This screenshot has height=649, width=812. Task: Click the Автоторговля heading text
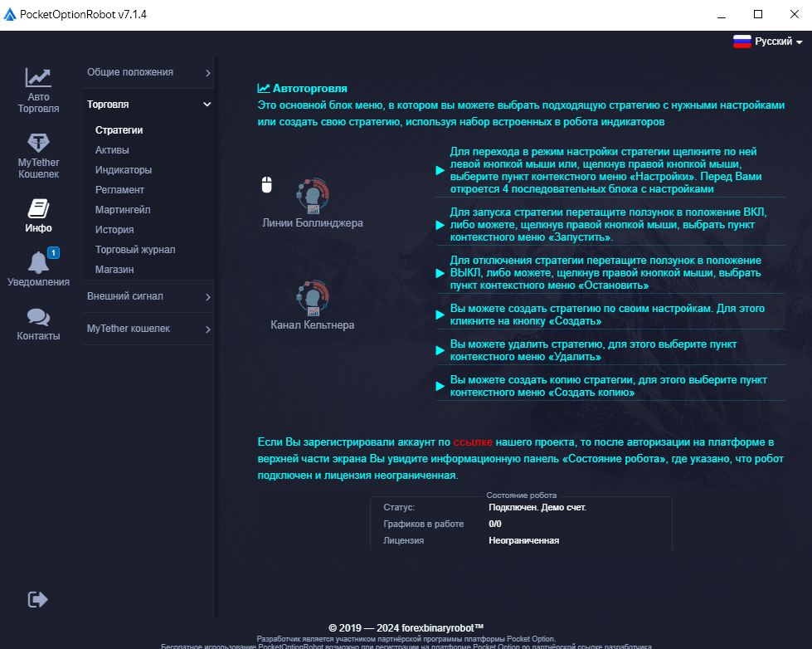[x=310, y=89]
